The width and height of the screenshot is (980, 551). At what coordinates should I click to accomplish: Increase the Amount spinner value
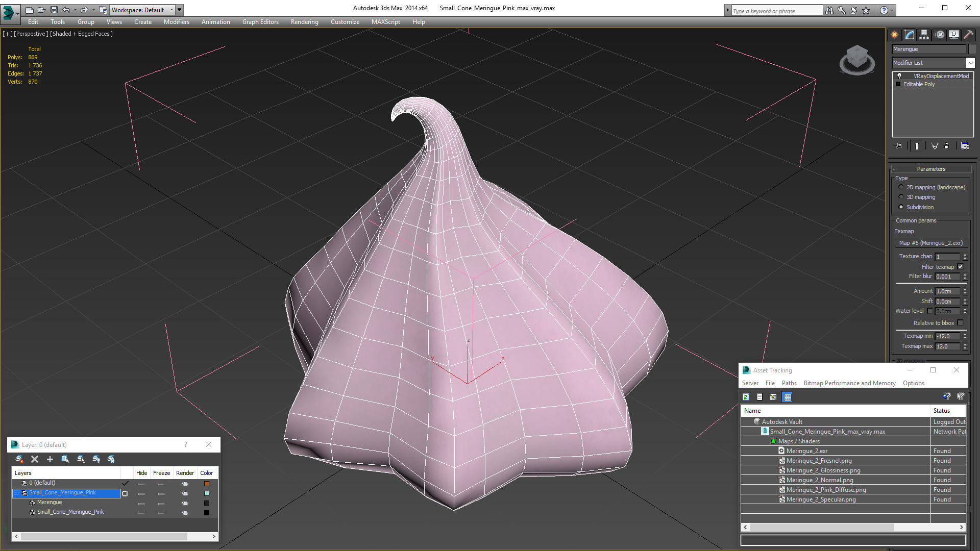965,289
